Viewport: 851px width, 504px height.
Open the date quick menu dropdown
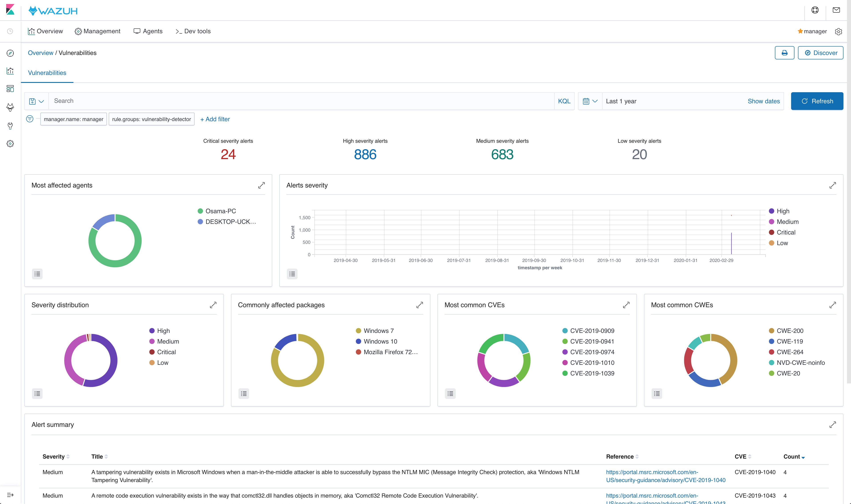590,101
